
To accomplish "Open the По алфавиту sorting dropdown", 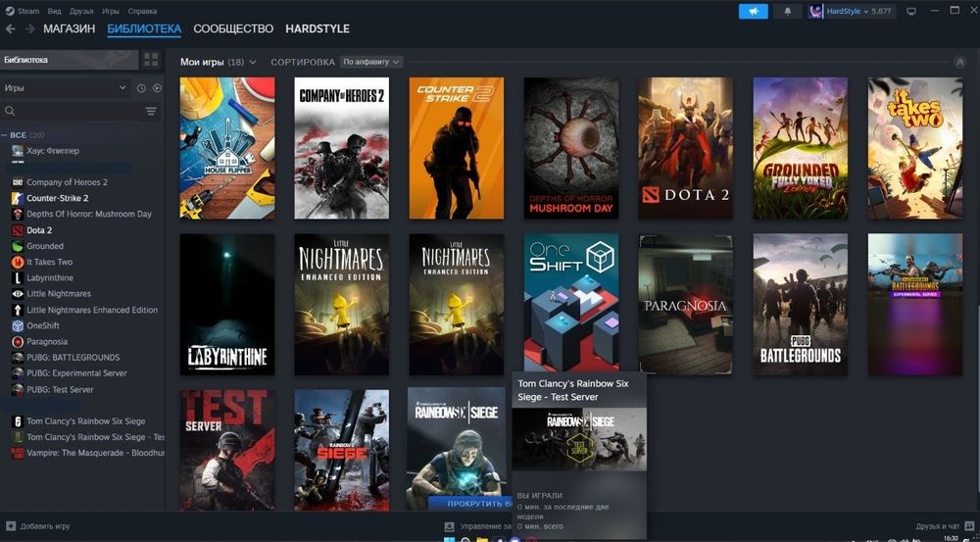I will pyautogui.click(x=371, y=62).
